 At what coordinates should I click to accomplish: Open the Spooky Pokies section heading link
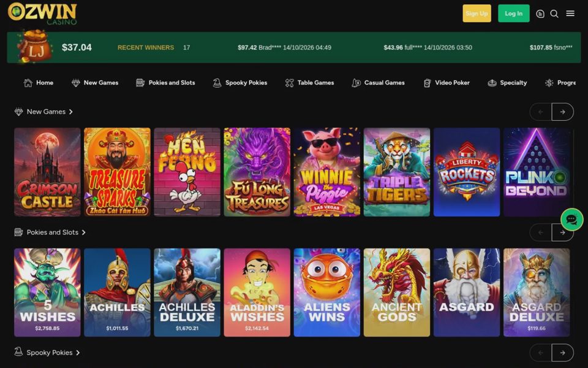[x=50, y=353]
